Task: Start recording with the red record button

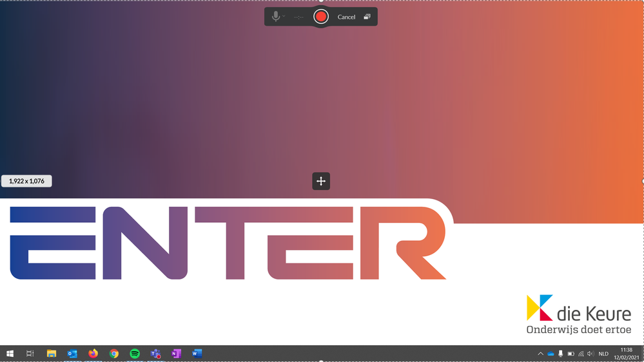Action: point(321,17)
